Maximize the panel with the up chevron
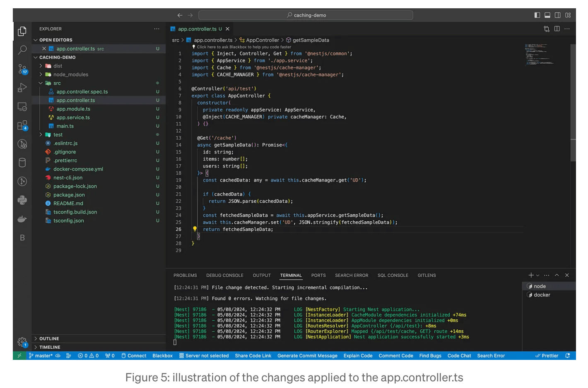588x388 pixels. click(x=557, y=275)
